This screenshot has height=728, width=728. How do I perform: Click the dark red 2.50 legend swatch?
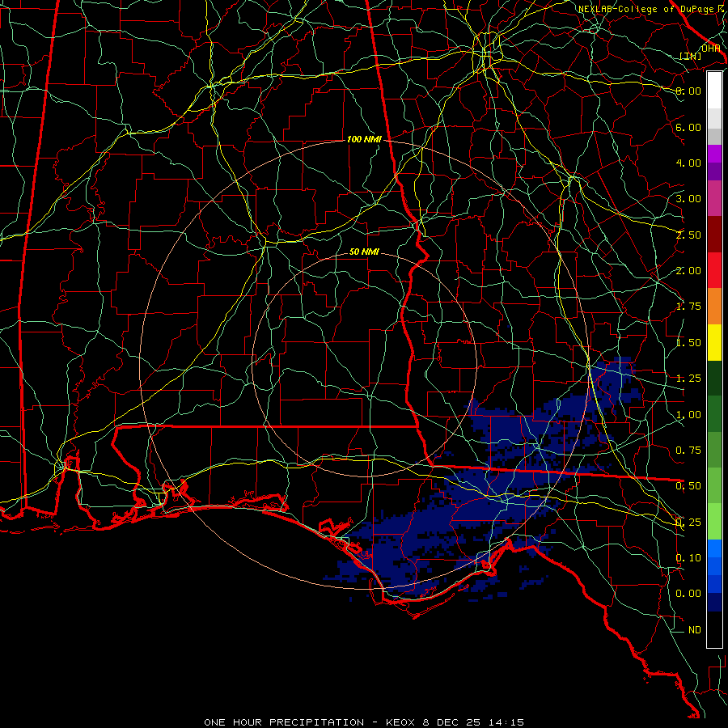click(714, 235)
